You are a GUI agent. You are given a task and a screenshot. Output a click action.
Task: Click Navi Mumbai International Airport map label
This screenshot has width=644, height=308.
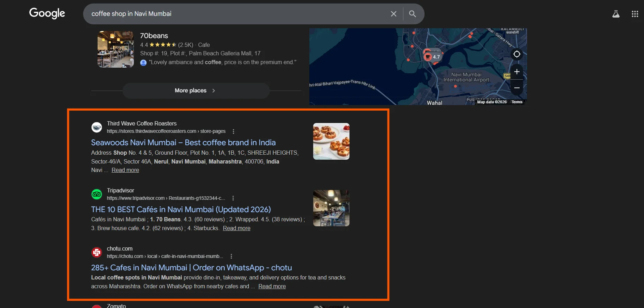[x=466, y=77]
